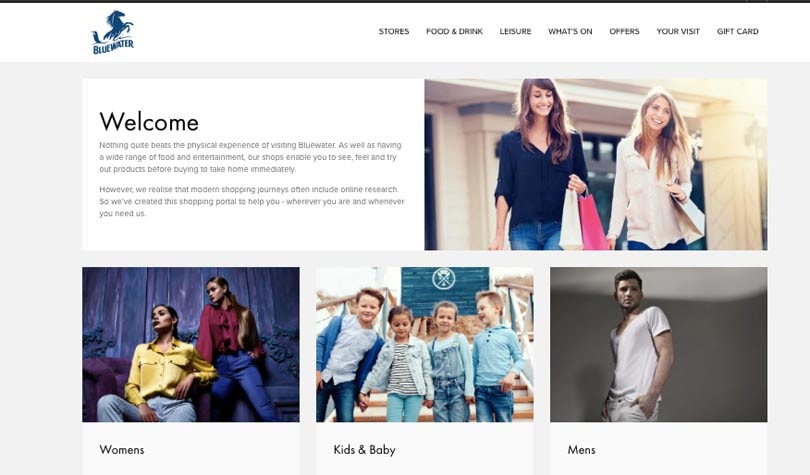The width and height of the screenshot is (810, 475).
Task: Open the Kids & Baby title link
Action: pos(364,450)
